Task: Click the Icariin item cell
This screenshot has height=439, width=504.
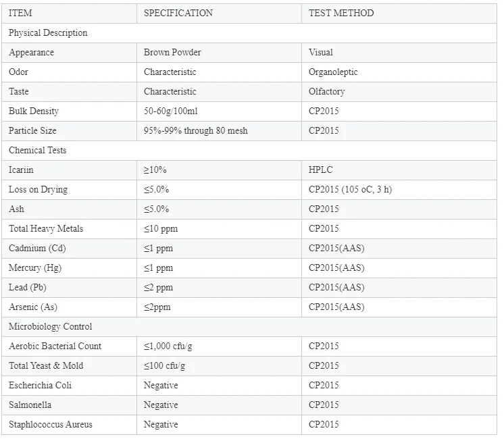Action: [x=21, y=170]
